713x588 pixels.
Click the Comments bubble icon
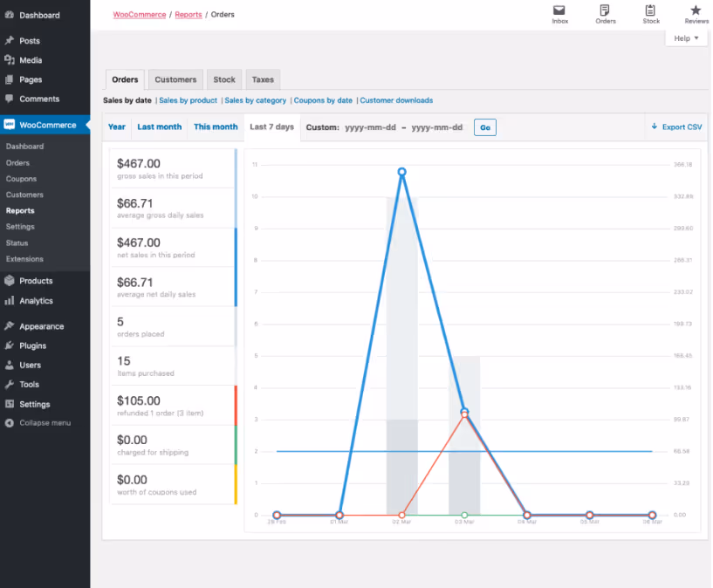click(10, 98)
